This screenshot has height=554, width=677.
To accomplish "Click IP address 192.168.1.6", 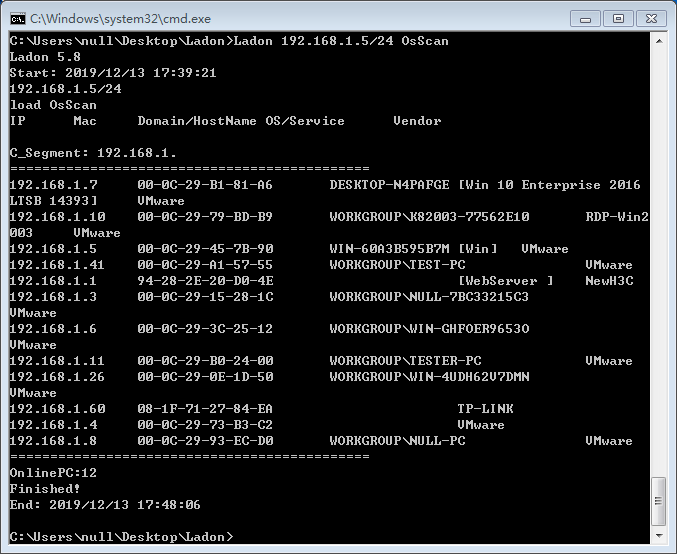I will (53, 329).
